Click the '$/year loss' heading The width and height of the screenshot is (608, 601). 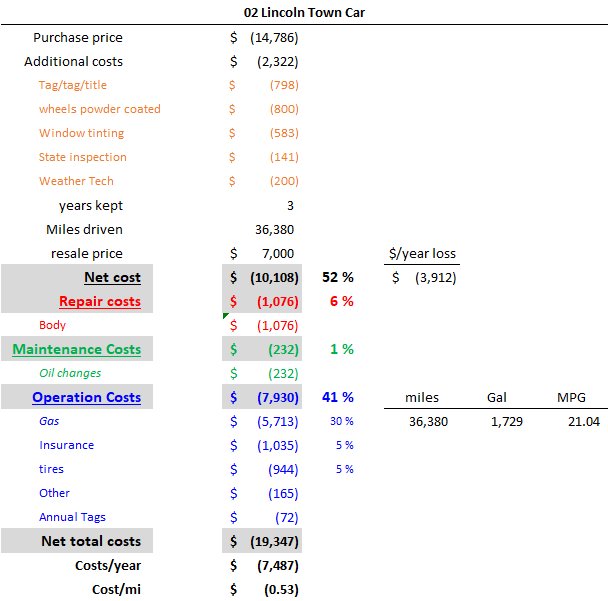coord(422,253)
